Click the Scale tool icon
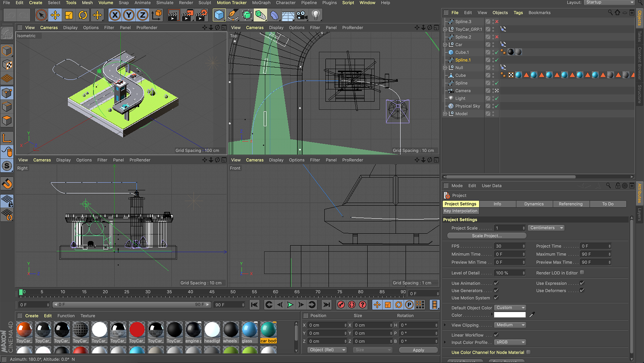The height and width of the screenshot is (363, 644). tap(69, 15)
